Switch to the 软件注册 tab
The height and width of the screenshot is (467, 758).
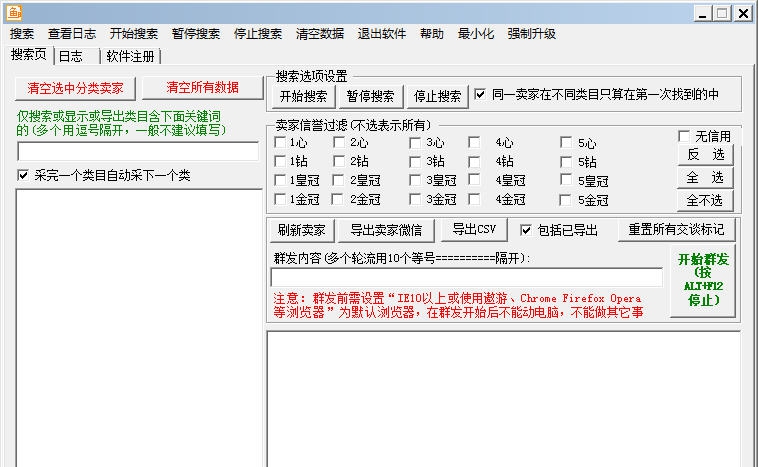click(130, 57)
